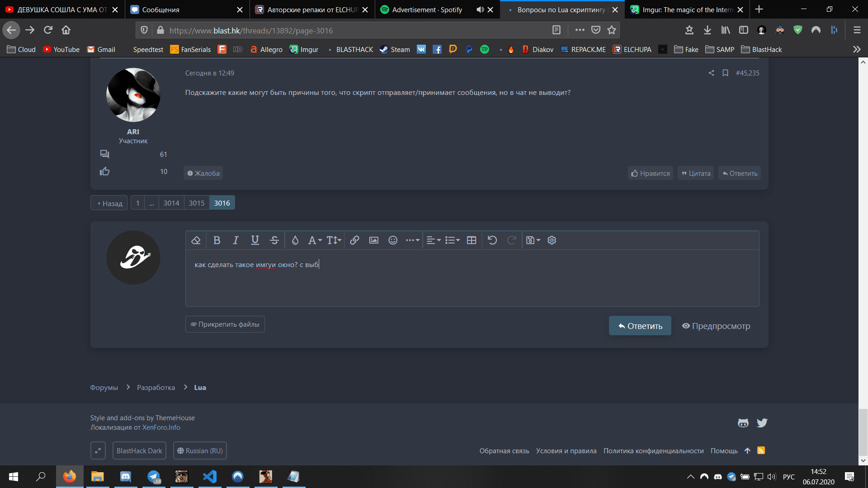Expand the list options dropdown

[452, 240]
